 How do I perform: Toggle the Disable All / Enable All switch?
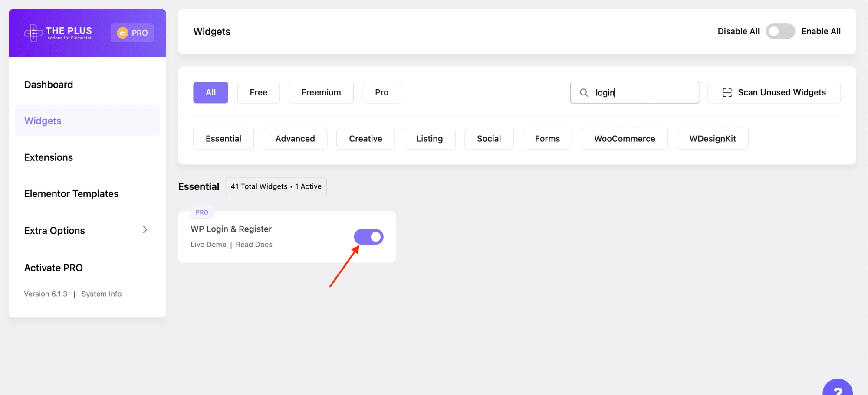(x=780, y=32)
